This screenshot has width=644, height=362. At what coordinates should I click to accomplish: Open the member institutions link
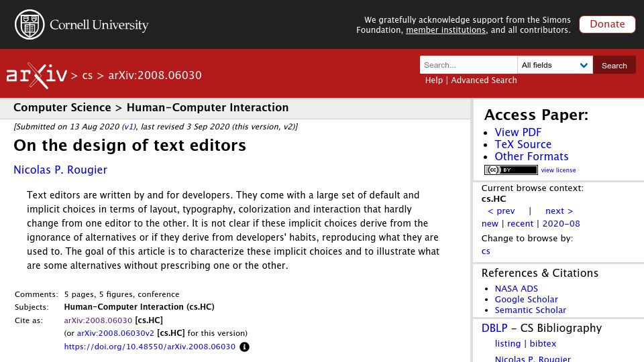[x=445, y=30]
